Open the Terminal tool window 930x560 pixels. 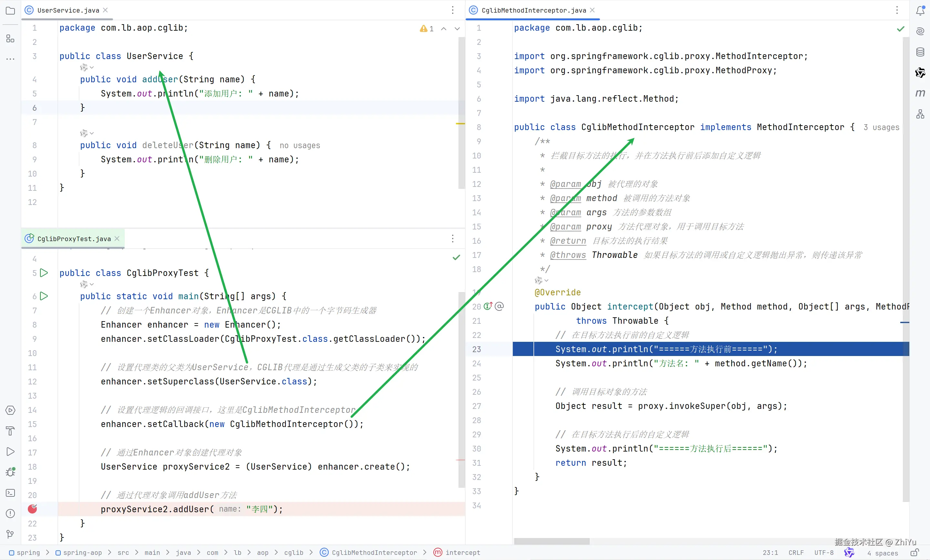(x=10, y=493)
